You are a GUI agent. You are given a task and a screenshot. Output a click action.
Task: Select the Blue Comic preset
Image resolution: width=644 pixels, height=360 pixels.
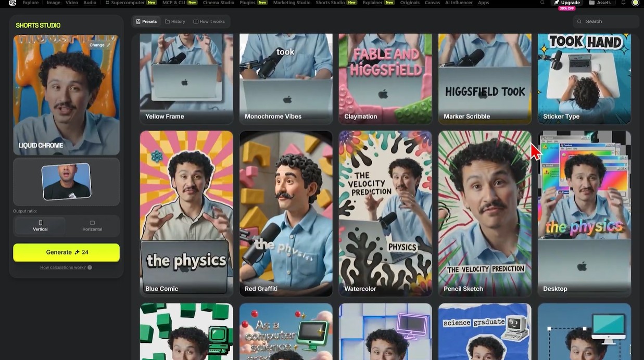(186, 213)
